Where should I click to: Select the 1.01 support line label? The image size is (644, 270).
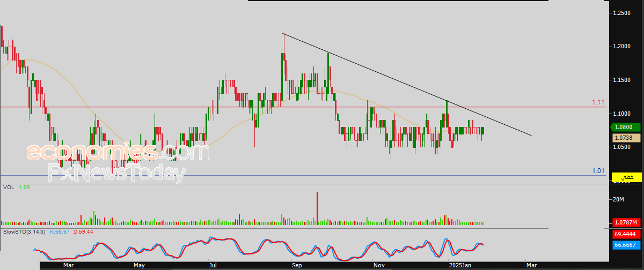pyautogui.click(x=598, y=171)
